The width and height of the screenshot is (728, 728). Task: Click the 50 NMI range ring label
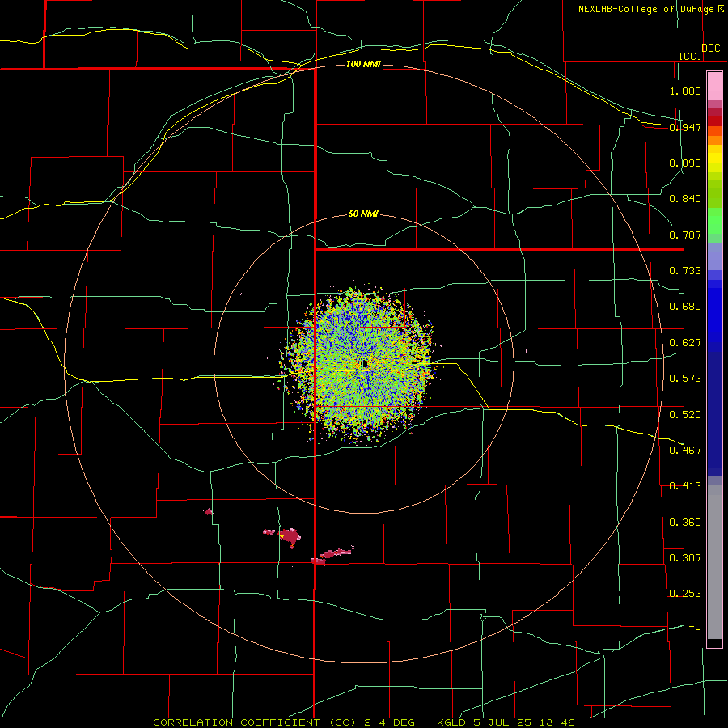(x=363, y=214)
